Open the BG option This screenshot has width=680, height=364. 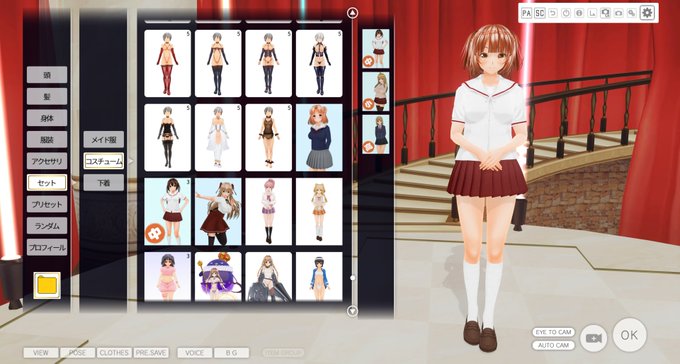[232, 353]
